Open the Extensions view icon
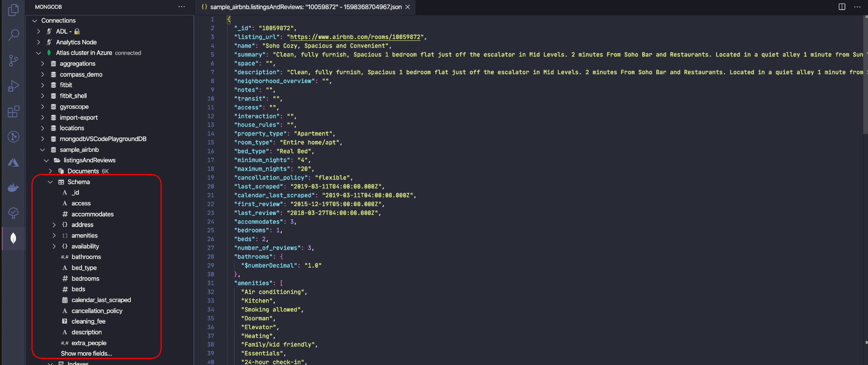The height and width of the screenshot is (365, 868). (x=13, y=112)
